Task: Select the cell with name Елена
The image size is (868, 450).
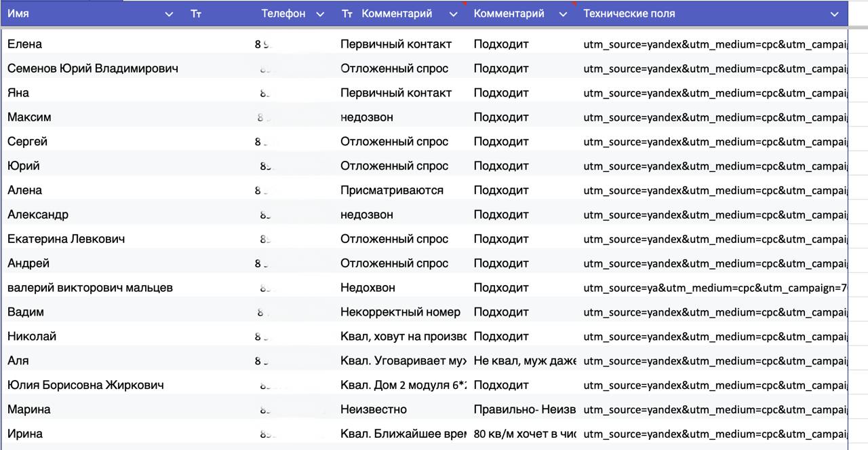Action: (25, 44)
